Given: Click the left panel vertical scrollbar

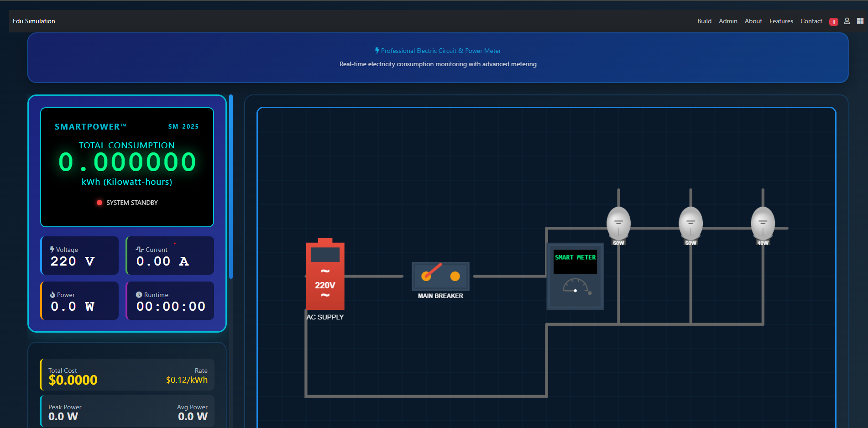Looking at the screenshot, I should point(231,187).
